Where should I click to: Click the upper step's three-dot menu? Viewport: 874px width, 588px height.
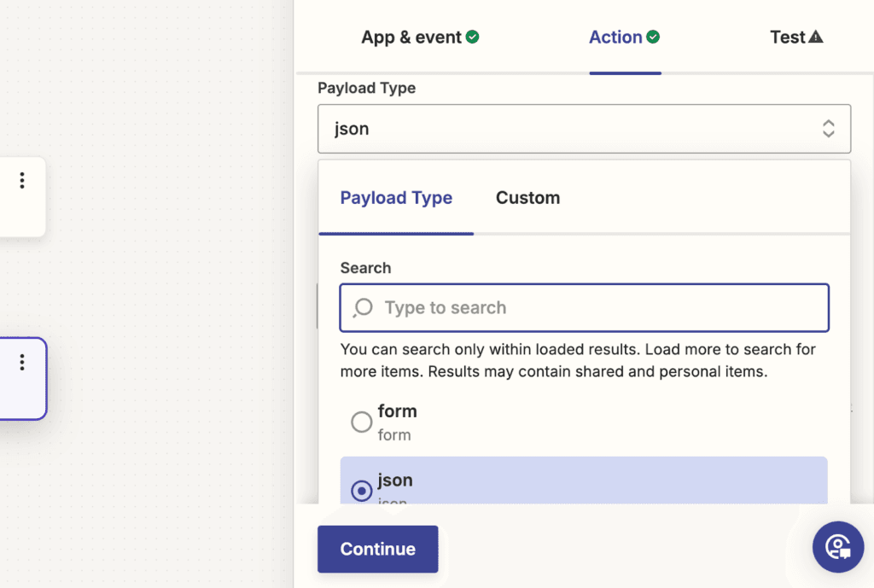tap(22, 180)
